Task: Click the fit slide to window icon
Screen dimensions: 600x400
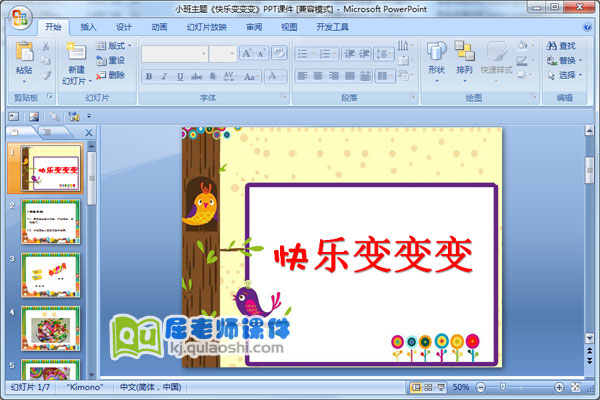Action: tap(576, 387)
